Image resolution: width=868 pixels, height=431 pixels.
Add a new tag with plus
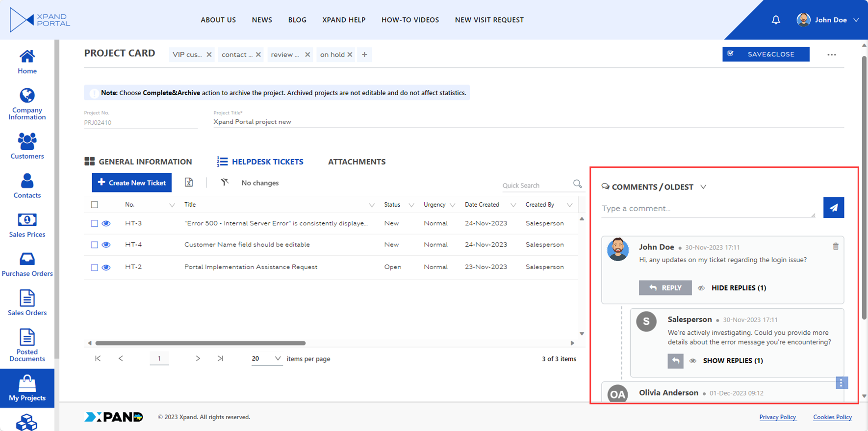pyautogui.click(x=364, y=54)
